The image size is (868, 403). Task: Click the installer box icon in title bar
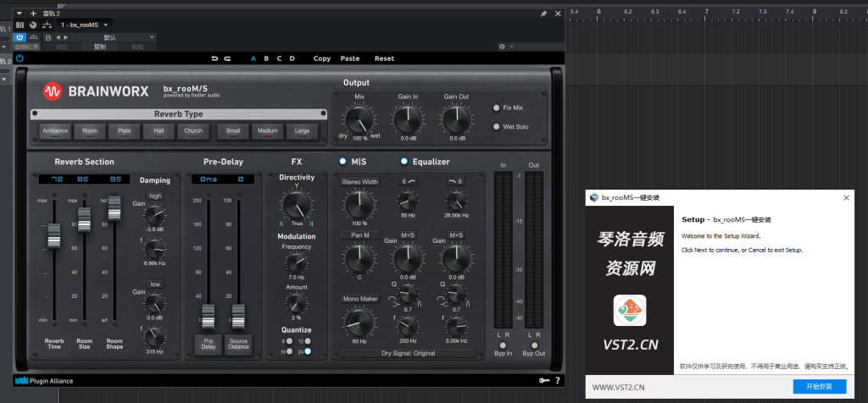coord(594,197)
